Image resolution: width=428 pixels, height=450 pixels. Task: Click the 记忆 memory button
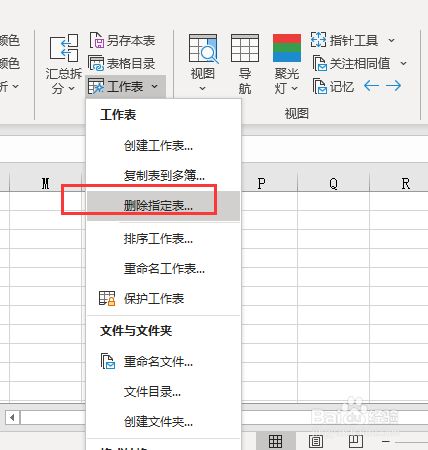pyautogui.click(x=333, y=86)
